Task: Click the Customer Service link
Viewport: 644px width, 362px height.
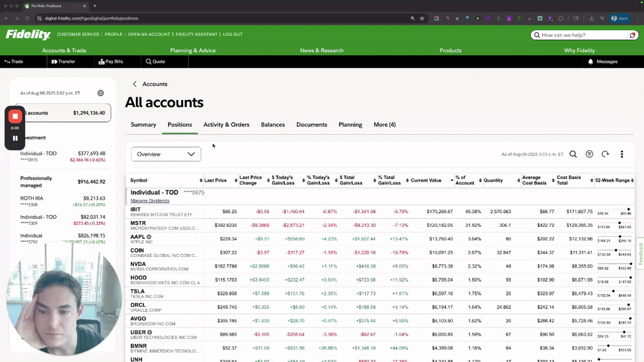Action: point(78,35)
